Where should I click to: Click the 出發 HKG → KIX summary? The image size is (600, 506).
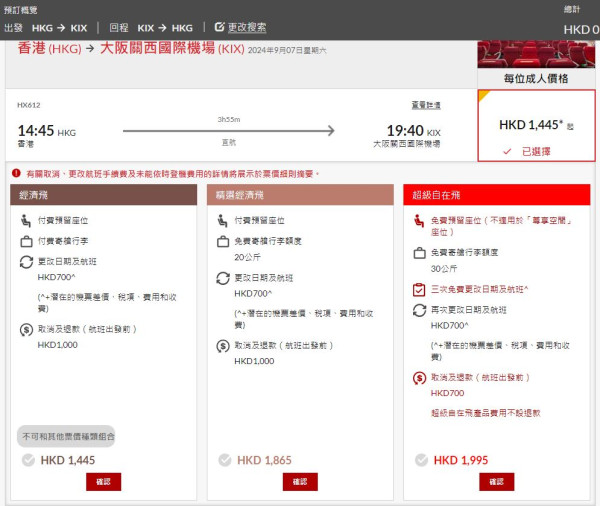coord(46,28)
